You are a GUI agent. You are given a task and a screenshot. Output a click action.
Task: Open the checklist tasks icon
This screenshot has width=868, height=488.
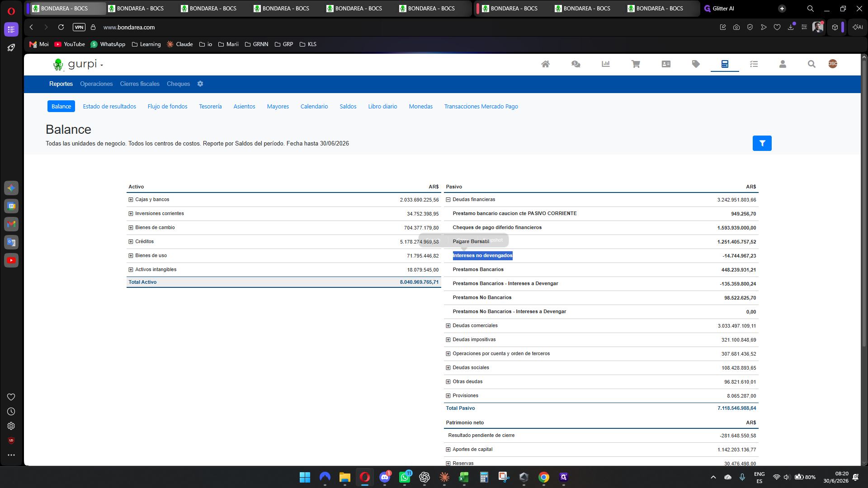point(754,64)
